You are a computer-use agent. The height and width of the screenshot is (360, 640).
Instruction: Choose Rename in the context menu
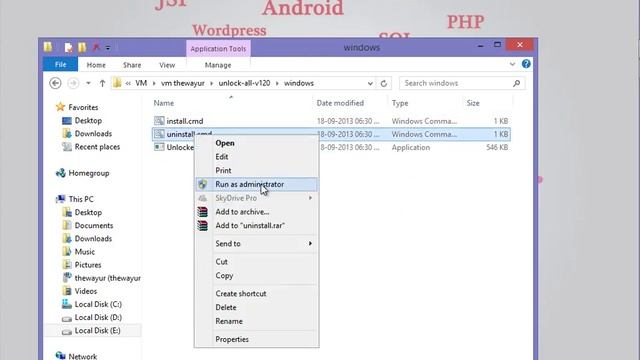256,322
